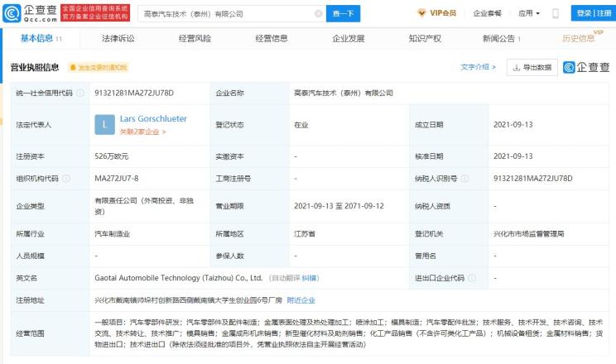Click 登录 | 注册 button
Screen dimensions: 616x364
point(594,13)
